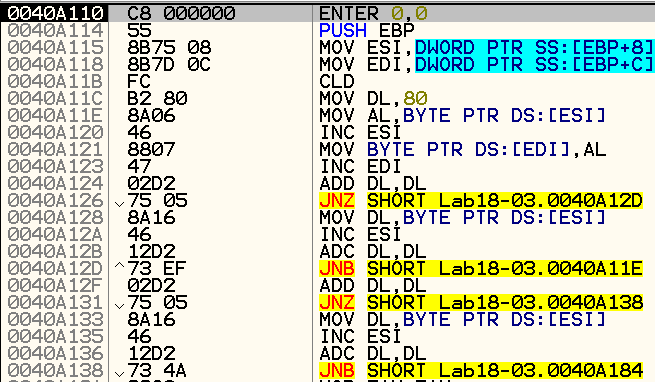Image resolution: width=655 pixels, height=382 pixels.
Task: Click hex bytes 8A06
Action: (x=151, y=115)
